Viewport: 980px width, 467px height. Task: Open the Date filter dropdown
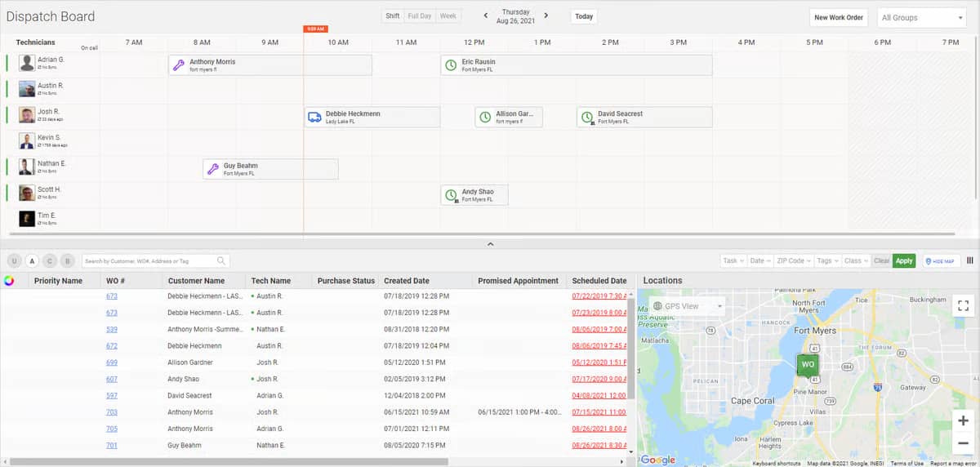point(759,260)
